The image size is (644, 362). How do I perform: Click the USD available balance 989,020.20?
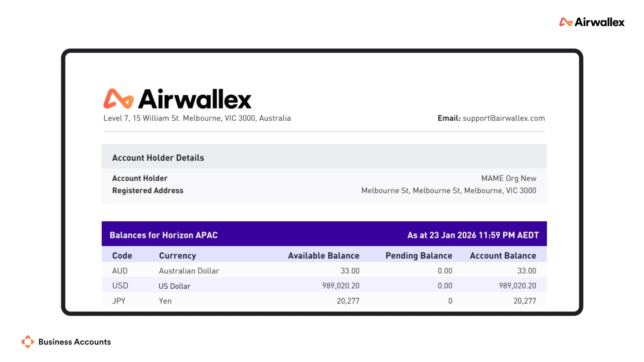[340, 286]
